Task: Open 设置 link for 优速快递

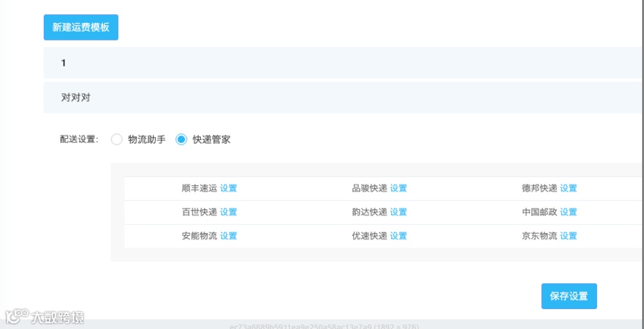Action: [x=398, y=236]
